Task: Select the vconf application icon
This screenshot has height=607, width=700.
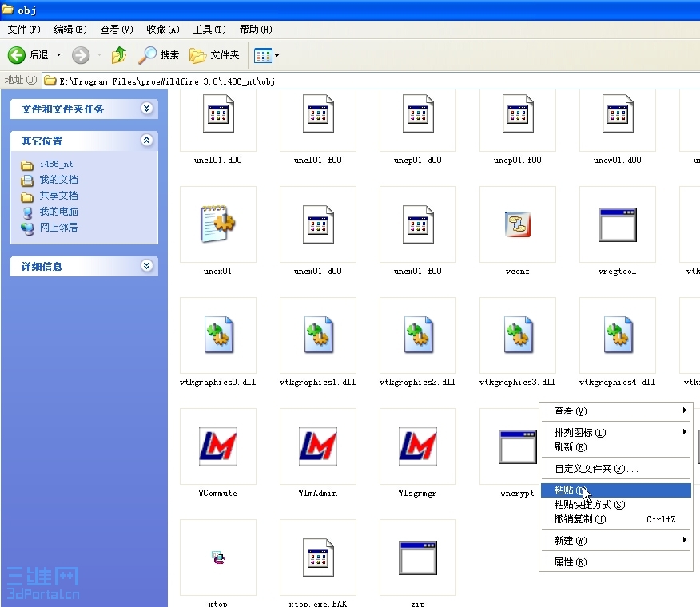Action: [x=518, y=224]
